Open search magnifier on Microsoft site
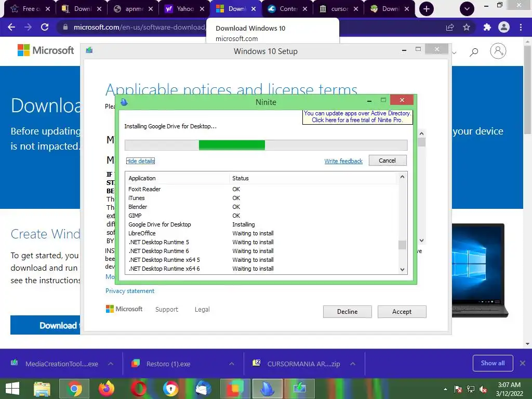Screen dimensions: 532x399 (474, 51)
